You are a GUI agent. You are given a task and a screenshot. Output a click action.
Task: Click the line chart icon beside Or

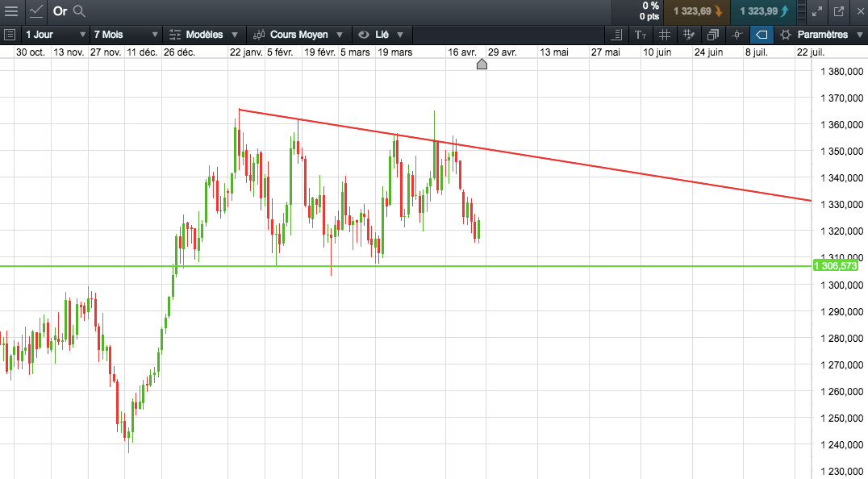coord(36,11)
